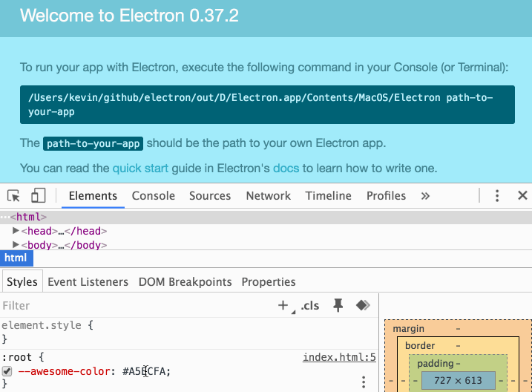Open the Profiles tab

(x=386, y=196)
